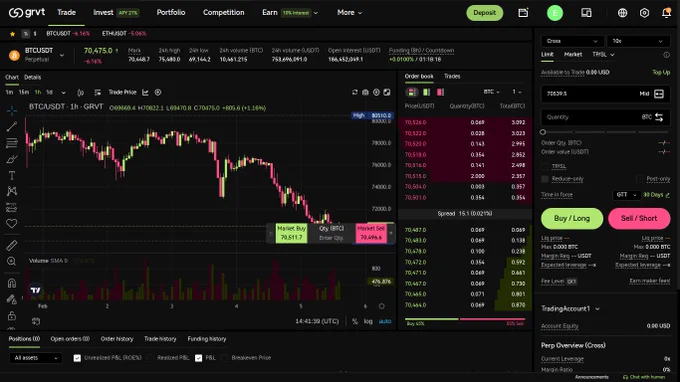Open the GTT time in force dropdown
680x382 pixels.
pyautogui.click(x=626, y=195)
